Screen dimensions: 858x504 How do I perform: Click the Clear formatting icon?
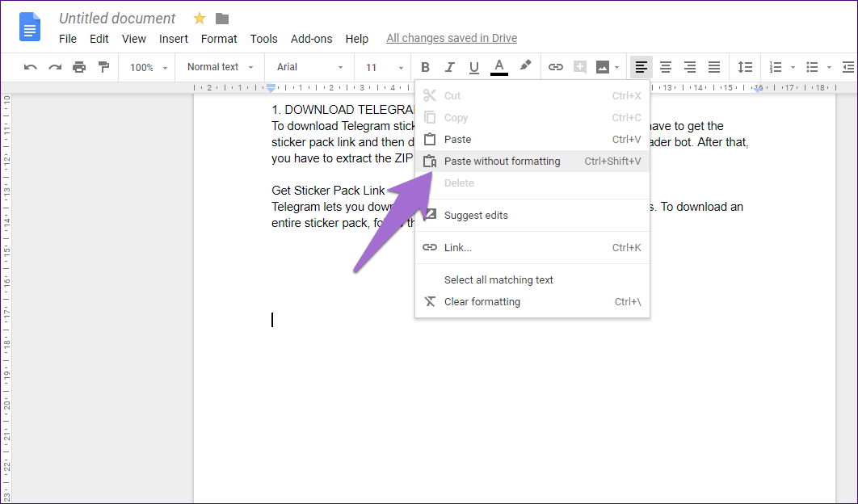(430, 302)
